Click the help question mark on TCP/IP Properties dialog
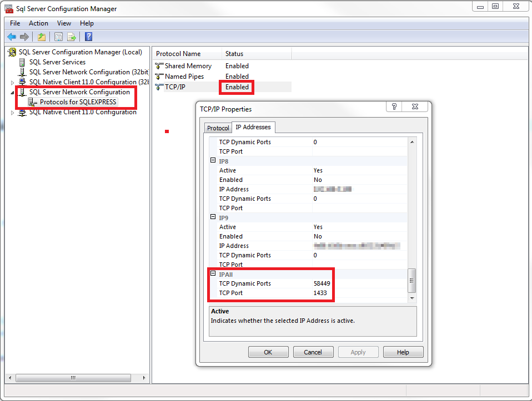 click(394, 106)
